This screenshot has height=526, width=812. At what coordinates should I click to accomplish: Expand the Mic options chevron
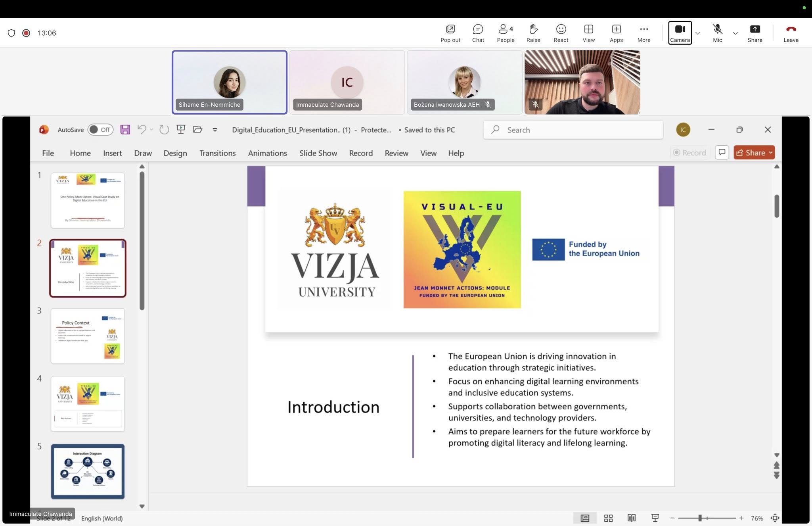coord(735,33)
